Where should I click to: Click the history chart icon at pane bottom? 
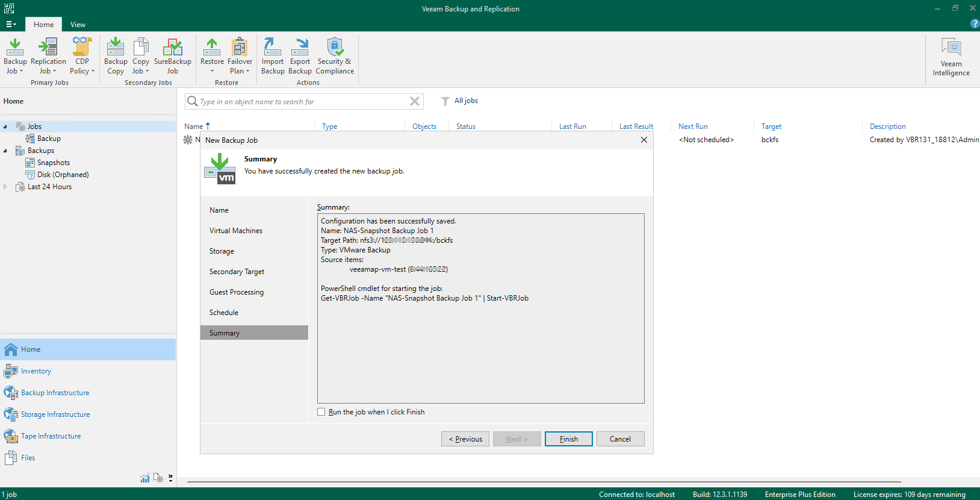coord(145,478)
